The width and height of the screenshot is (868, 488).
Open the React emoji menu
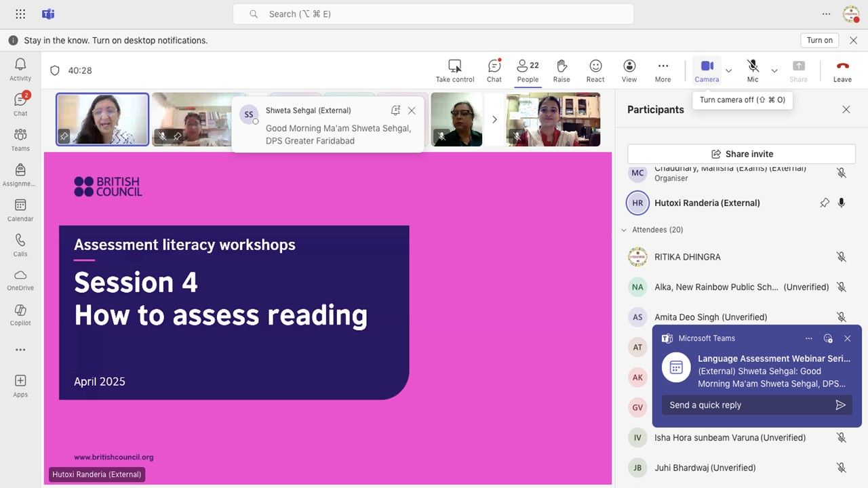595,70
